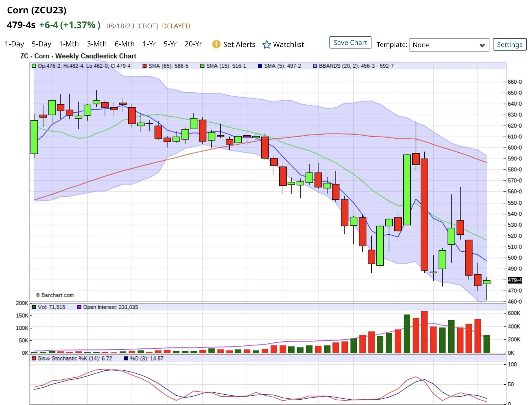
Task: Click 'Open Interest: 231,035' legend text
Action: point(110,307)
